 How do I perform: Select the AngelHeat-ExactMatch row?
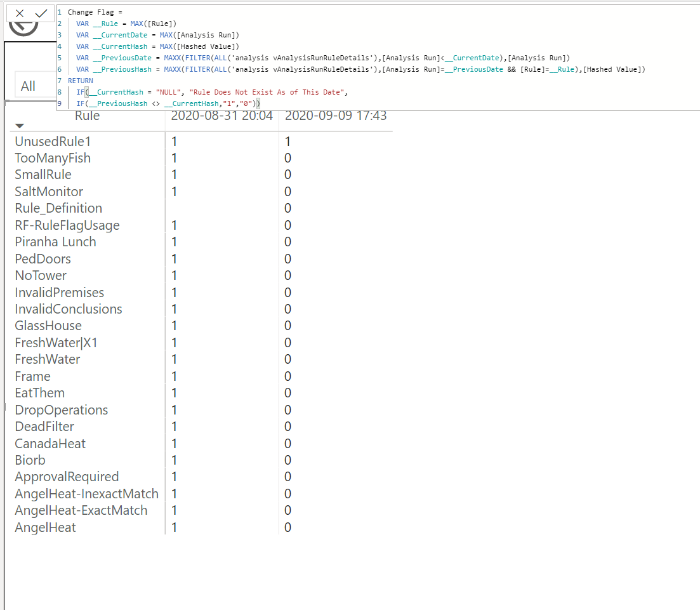click(201, 510)
